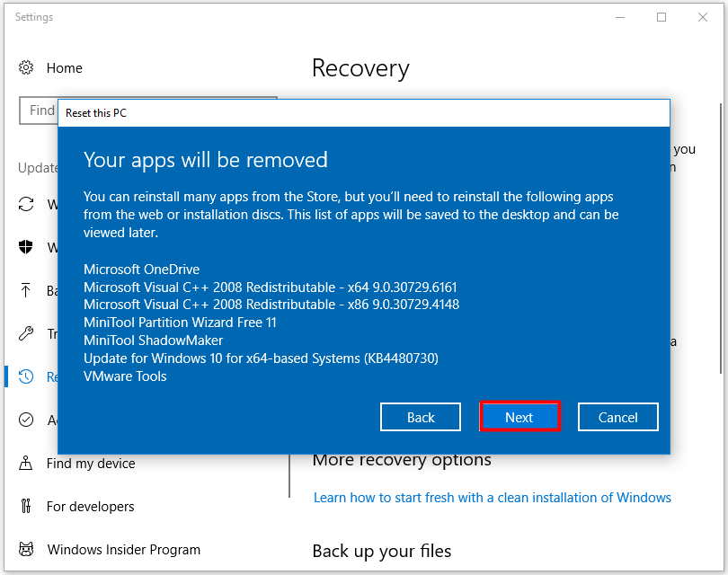This screenshot has height=575, width=728.
Task: Select the MiniTool Partition Wizard Free 11 entry
Action: click(x=180, y=323)
